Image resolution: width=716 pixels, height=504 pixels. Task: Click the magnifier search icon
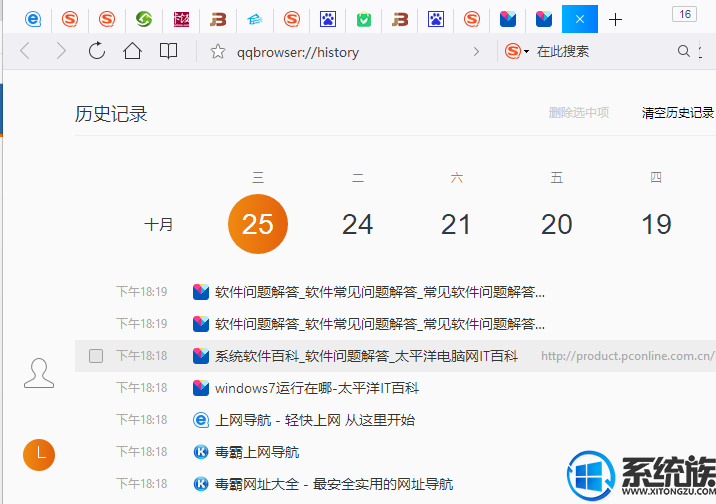(x=683, y=51)
